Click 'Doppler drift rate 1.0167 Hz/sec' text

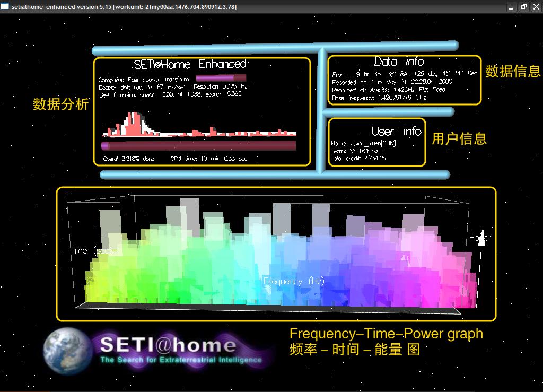click(x=142, y=87)
